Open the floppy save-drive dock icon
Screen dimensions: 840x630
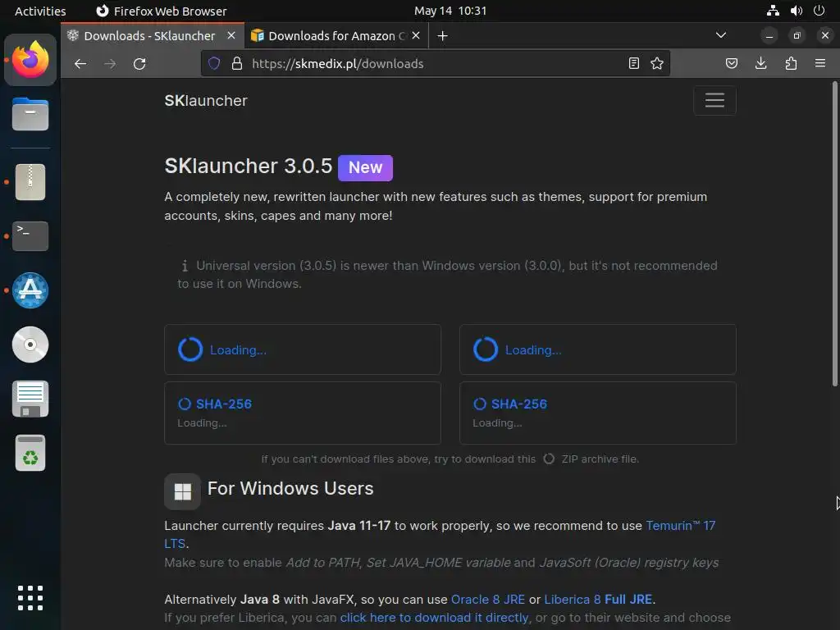(x=30, y=399)
